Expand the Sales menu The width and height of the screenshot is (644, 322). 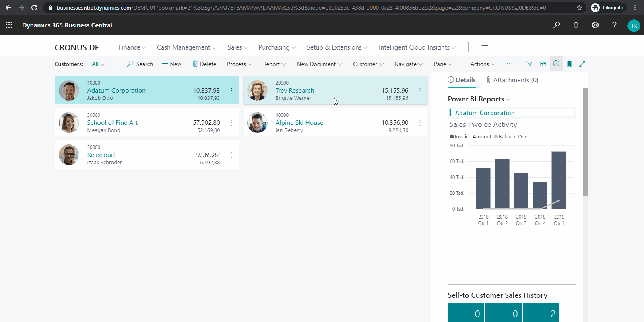click(x=238, y=47)
